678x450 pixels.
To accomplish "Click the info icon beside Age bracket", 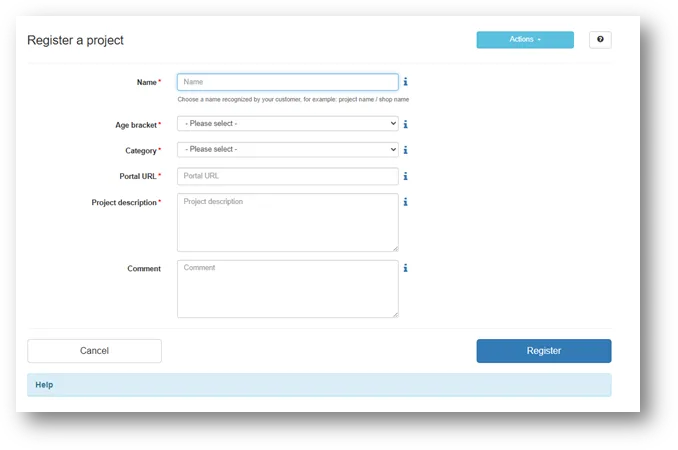I will click(406, 124).
